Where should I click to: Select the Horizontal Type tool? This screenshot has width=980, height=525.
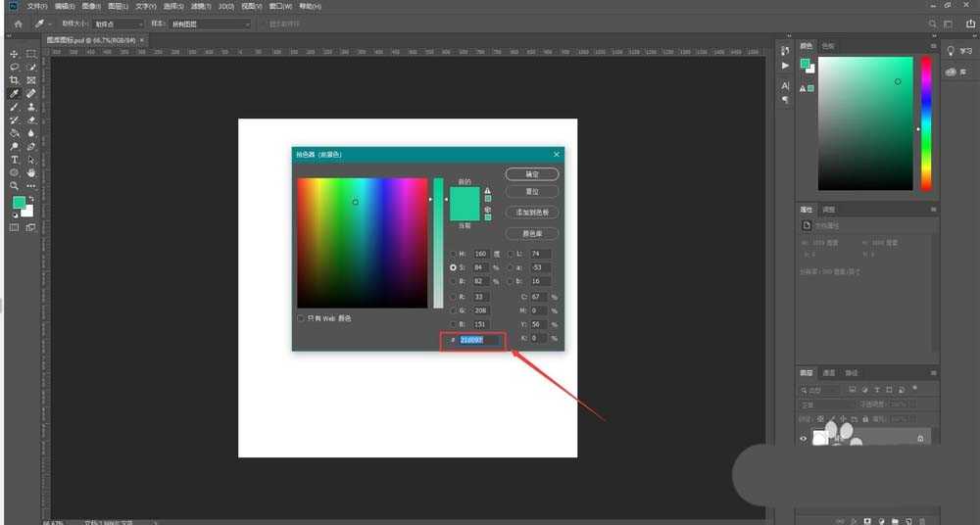pos(15,159)
